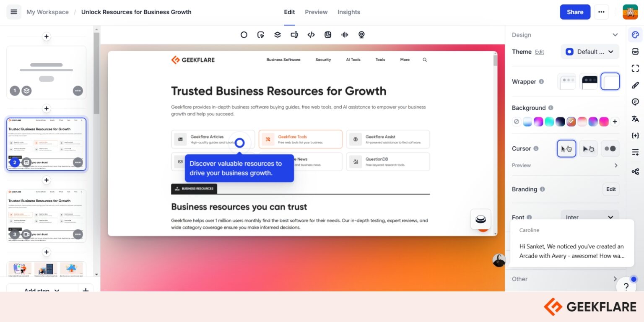Image resolution: width=644 pixels, height=322 pixels.
Task: Open the chapter overlay layers tool
Action: 278,35
